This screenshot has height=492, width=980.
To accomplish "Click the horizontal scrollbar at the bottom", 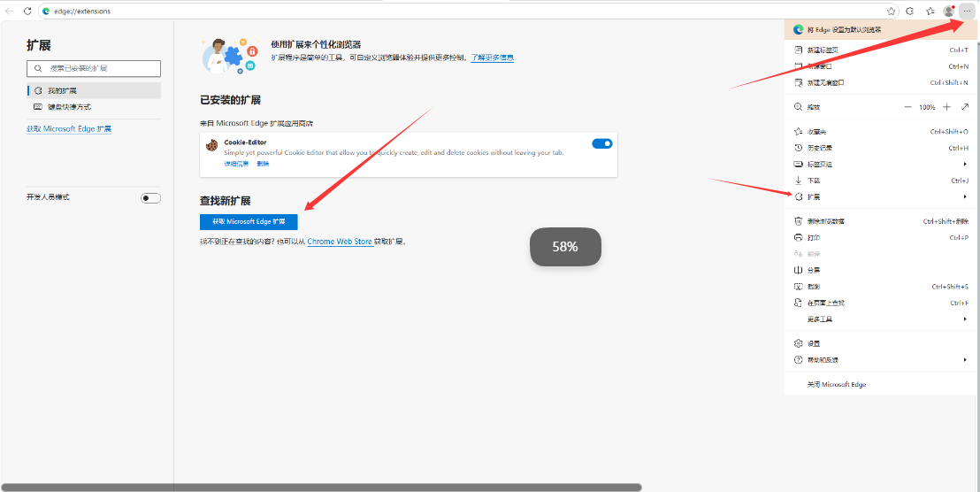I will (x=321, y=487).
